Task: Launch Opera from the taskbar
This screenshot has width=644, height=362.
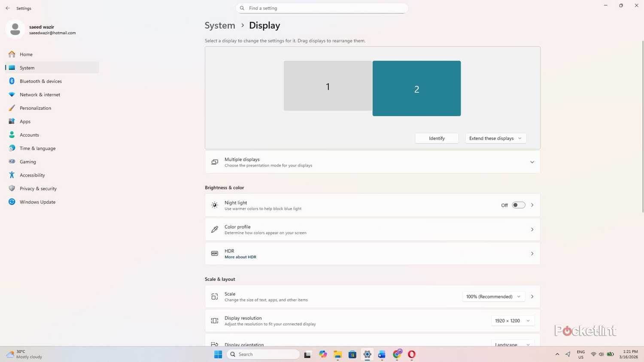Action: coord(411,354)
